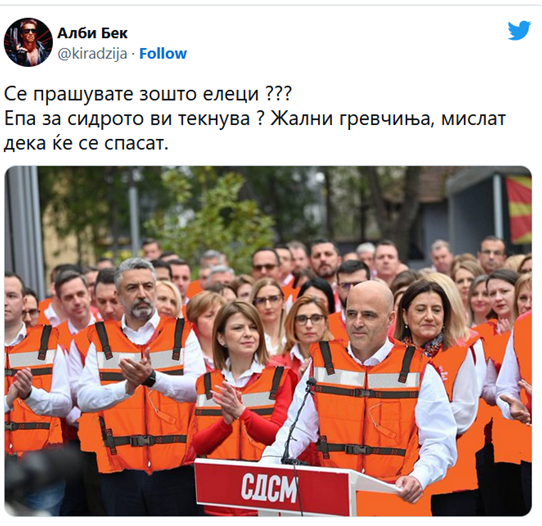Image resolution: width=542 pixels, height=526 pixels.
Task: Click the Twitter bird logo
Action: (519, 30)
